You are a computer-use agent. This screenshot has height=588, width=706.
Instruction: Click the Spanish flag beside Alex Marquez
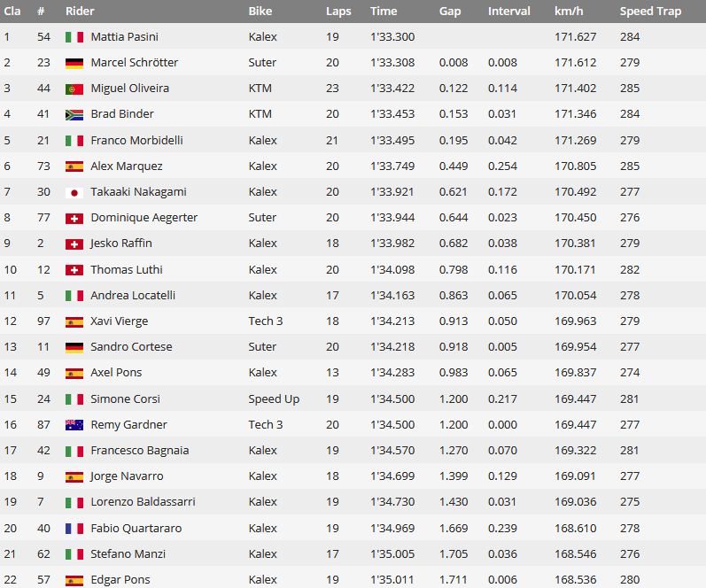click(74, 166)
